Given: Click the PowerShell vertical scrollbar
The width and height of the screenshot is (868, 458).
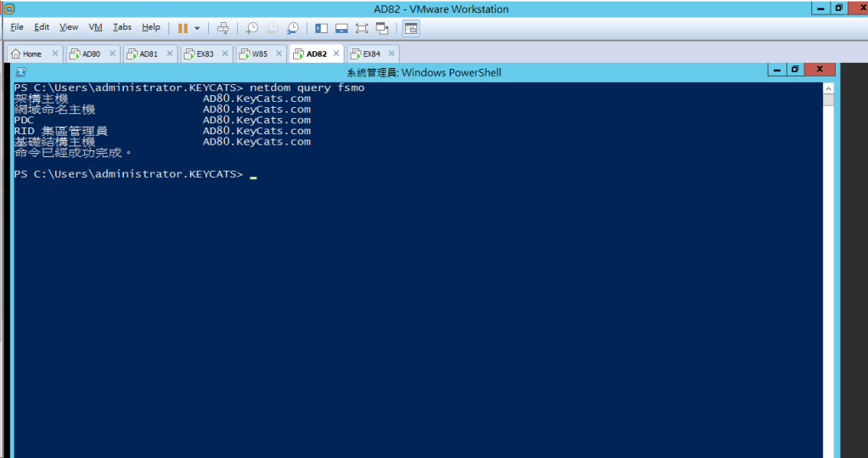Looking at the screenshot, I should coord(829,255).
